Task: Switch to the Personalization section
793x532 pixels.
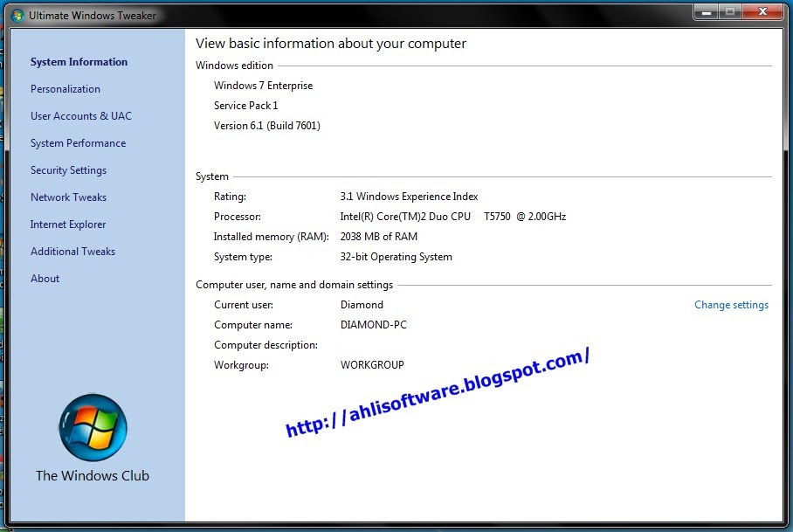Action: (x=65, y=88)
